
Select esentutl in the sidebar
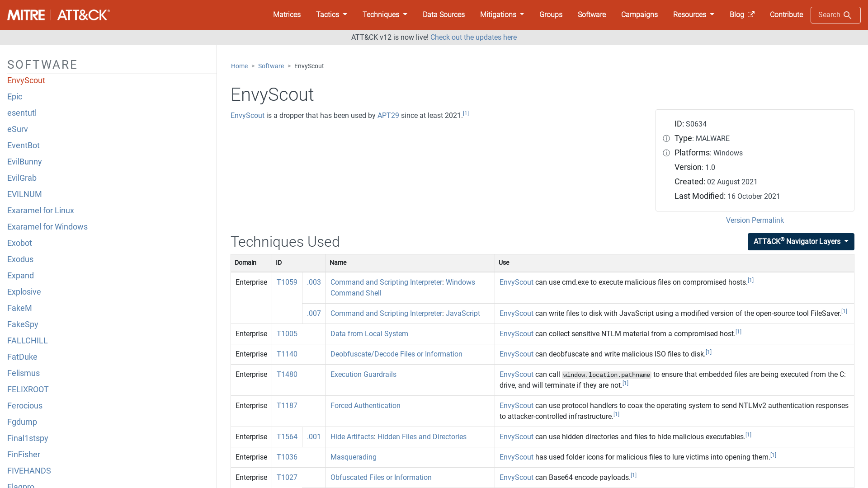(22, 113)
